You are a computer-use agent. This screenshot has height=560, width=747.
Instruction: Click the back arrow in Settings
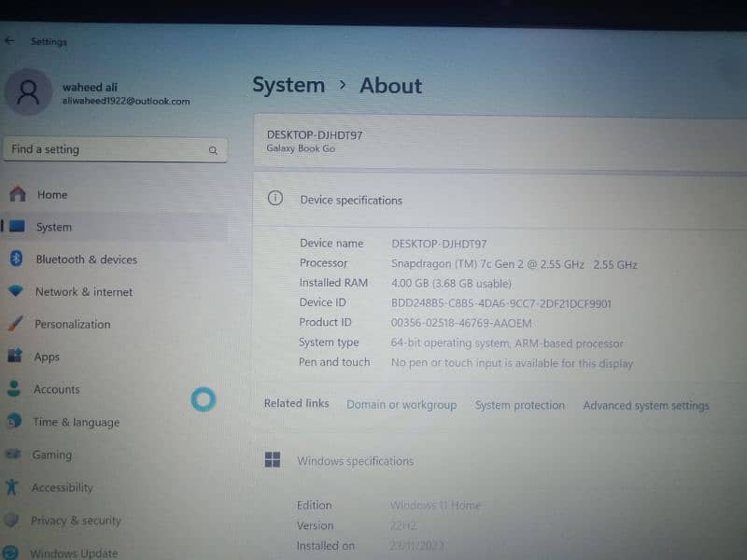coord(9,41)
